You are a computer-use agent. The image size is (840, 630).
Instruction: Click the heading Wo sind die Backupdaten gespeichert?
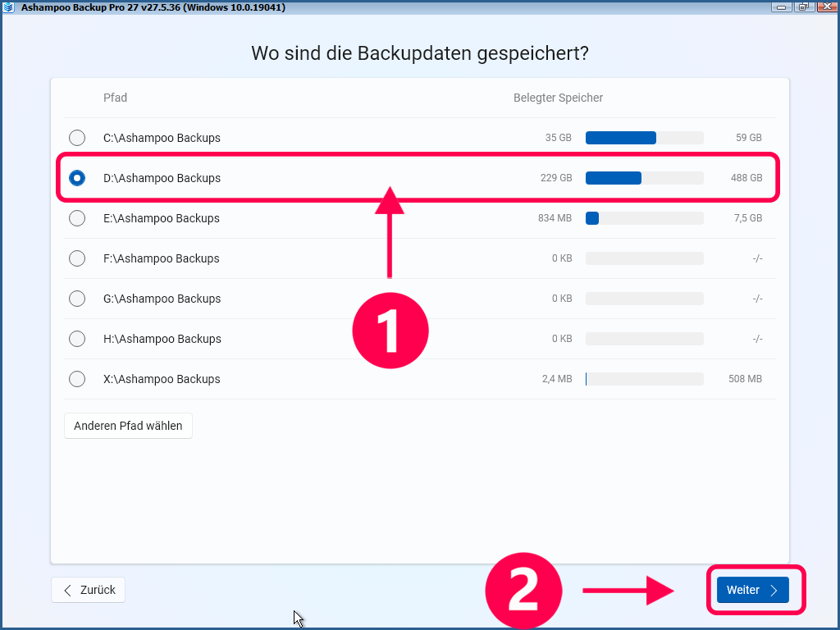coord(420,53)
